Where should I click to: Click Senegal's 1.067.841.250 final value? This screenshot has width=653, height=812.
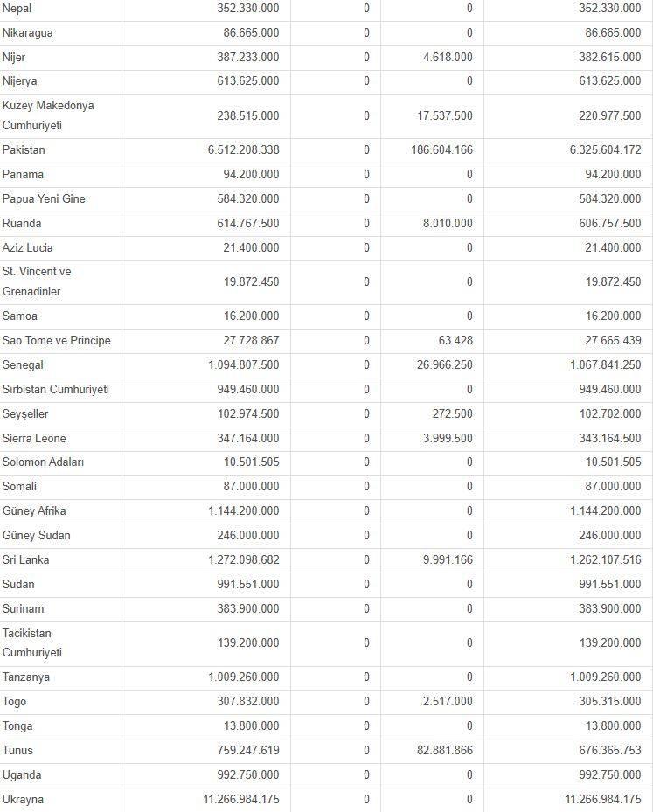pyautogui.click(x=606, y=365)
